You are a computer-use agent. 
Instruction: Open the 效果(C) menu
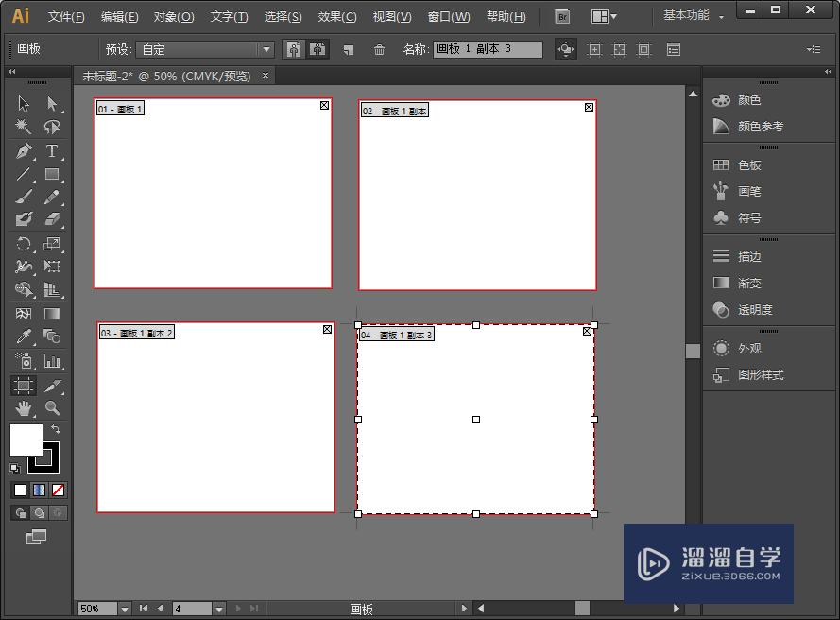337,17
